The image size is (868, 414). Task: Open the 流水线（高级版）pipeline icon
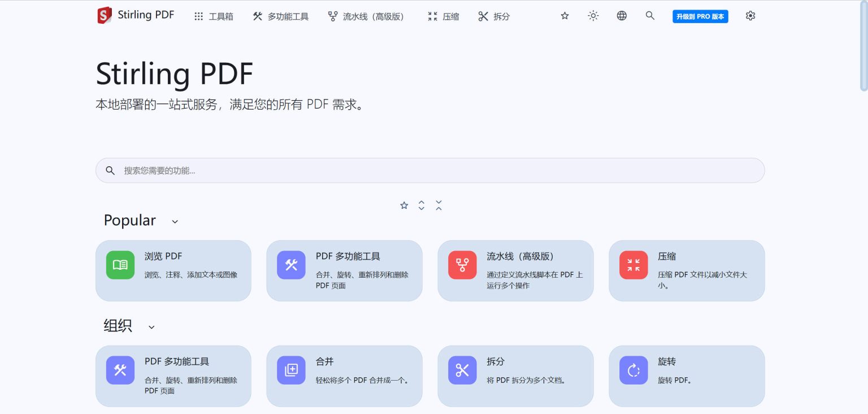point(462,265)
